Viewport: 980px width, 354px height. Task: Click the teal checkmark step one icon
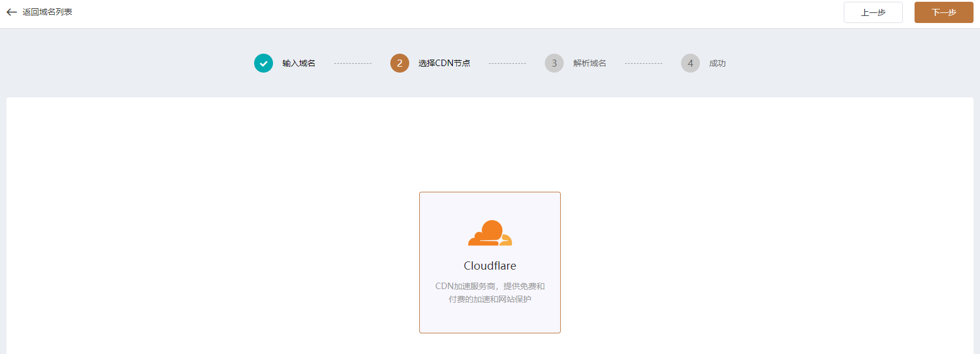point(264,63)
